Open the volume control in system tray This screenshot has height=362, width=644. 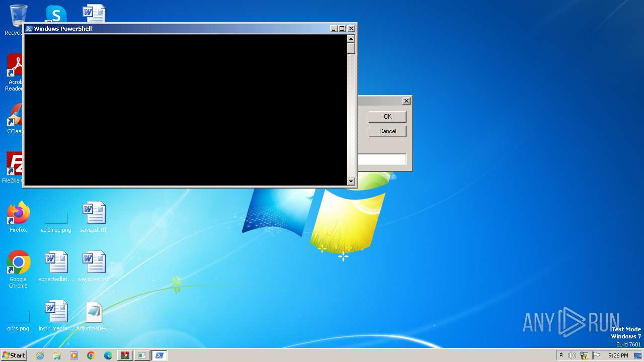coord(572,355)
